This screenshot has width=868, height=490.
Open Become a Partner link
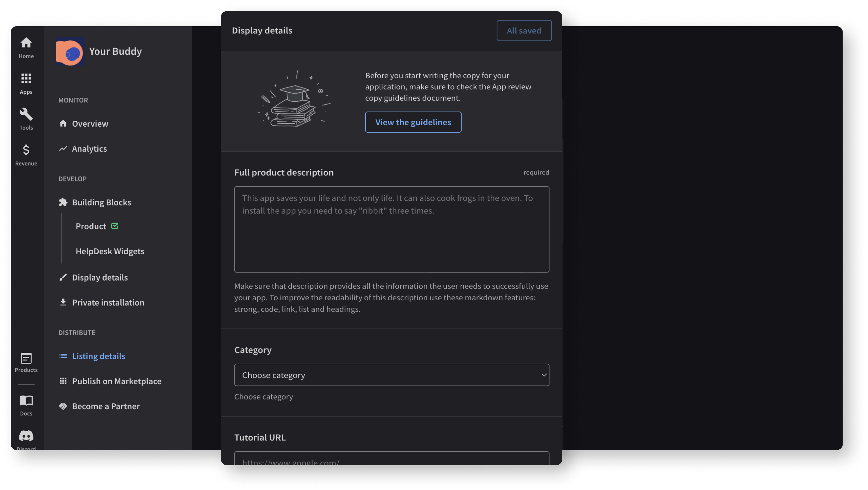(x=106, y=406)
